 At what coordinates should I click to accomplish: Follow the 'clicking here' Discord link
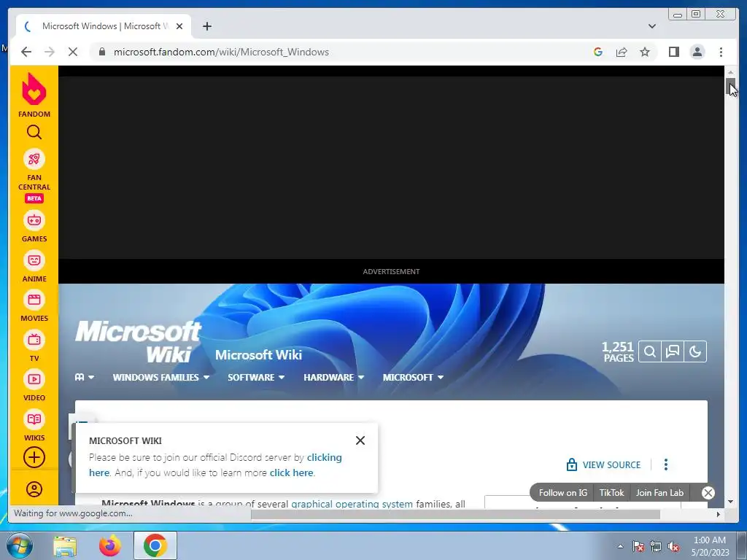click(x=324, y=458)
